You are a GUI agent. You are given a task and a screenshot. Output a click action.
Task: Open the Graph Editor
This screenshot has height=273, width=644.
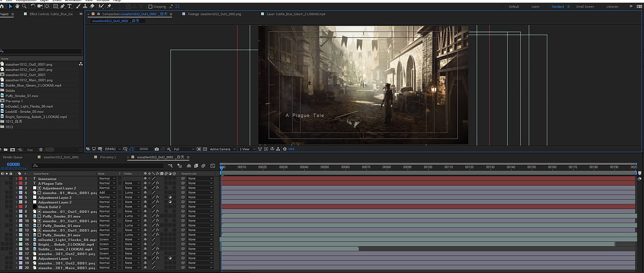(x=212, y=166)
